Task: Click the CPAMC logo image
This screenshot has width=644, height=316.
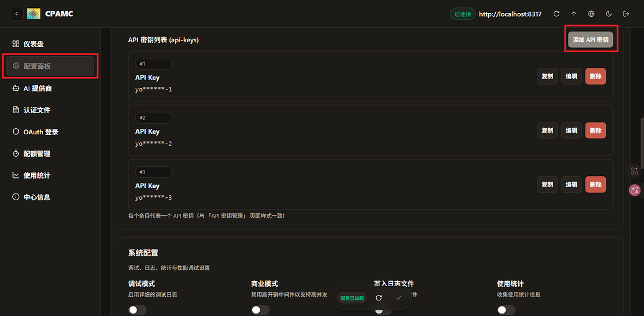Action: click(34, 14)
